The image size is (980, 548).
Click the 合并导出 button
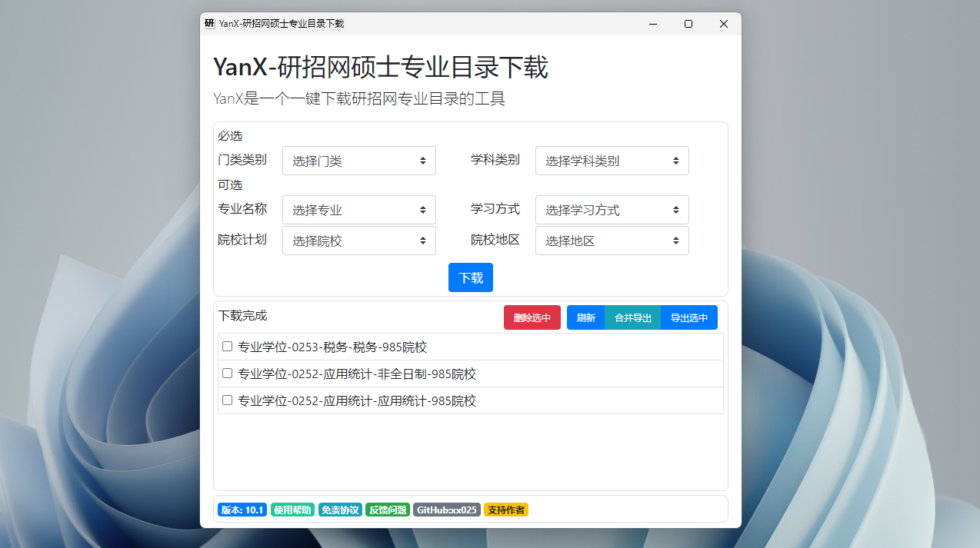point(633,317)
